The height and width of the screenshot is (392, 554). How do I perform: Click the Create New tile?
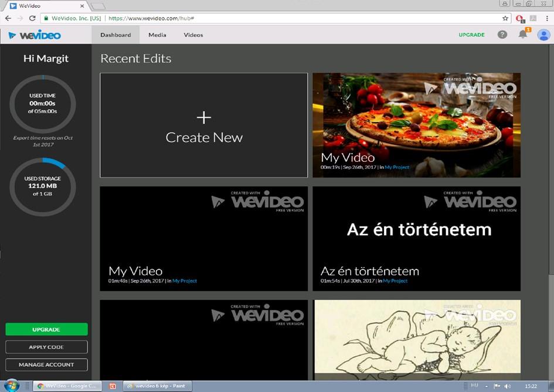point(204,125)
